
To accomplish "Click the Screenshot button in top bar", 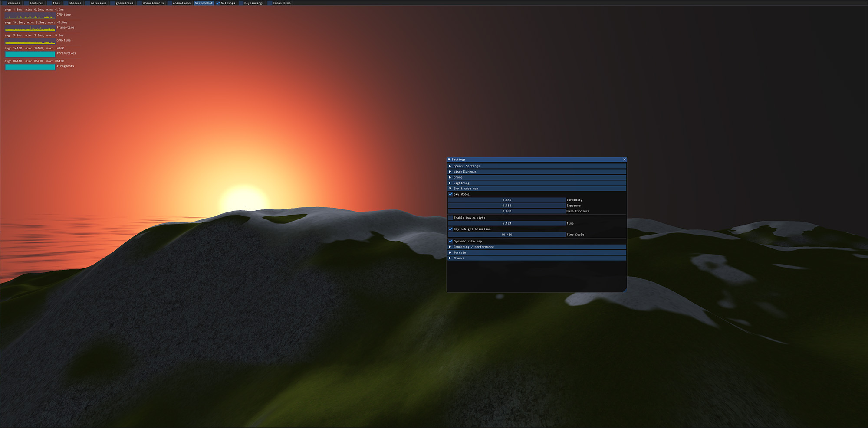I will click(204, 3).
